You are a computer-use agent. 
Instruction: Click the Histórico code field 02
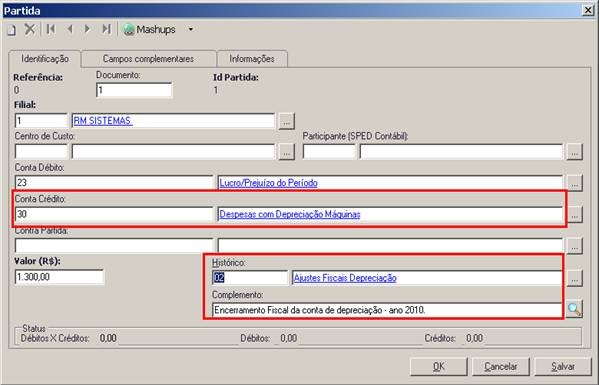[250, 278]
